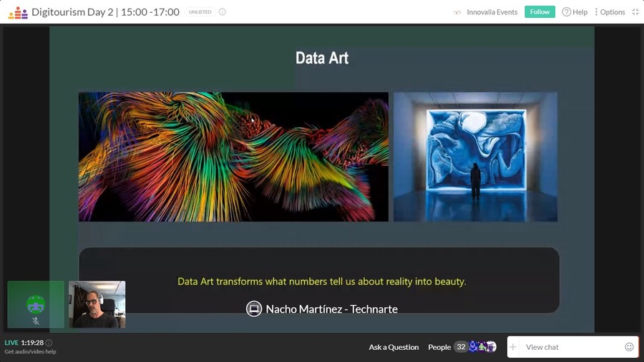Click the Follow button
The image size is (644, 362).
coord(540,12)
